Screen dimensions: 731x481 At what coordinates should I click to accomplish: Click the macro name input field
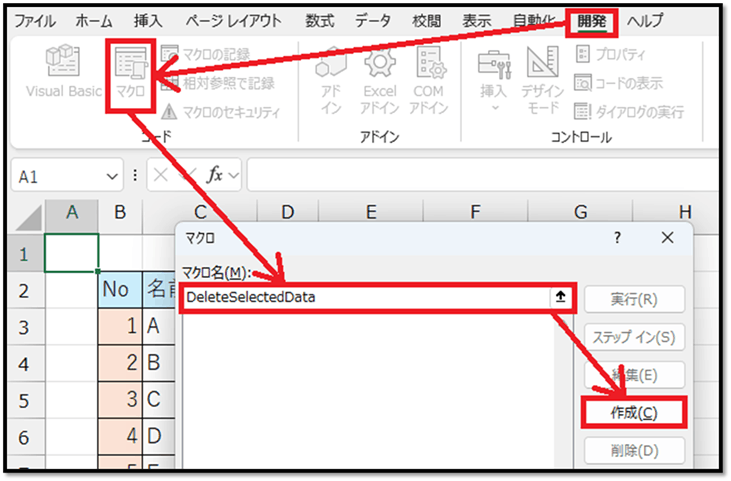pos(365,297)
